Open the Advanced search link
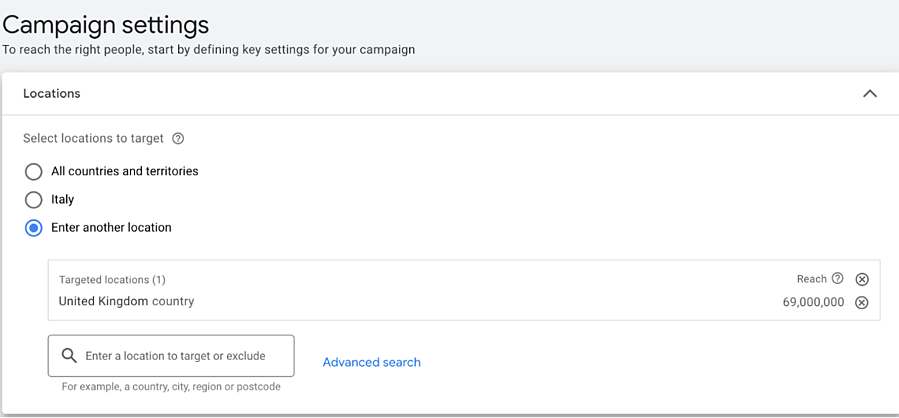The width and height of the screenshot is (899, 418). click(371, 362)
